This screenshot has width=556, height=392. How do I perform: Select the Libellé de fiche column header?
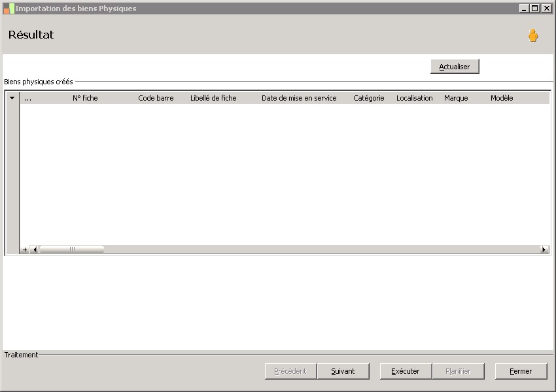pyautogui.click(x=213, y=98)
